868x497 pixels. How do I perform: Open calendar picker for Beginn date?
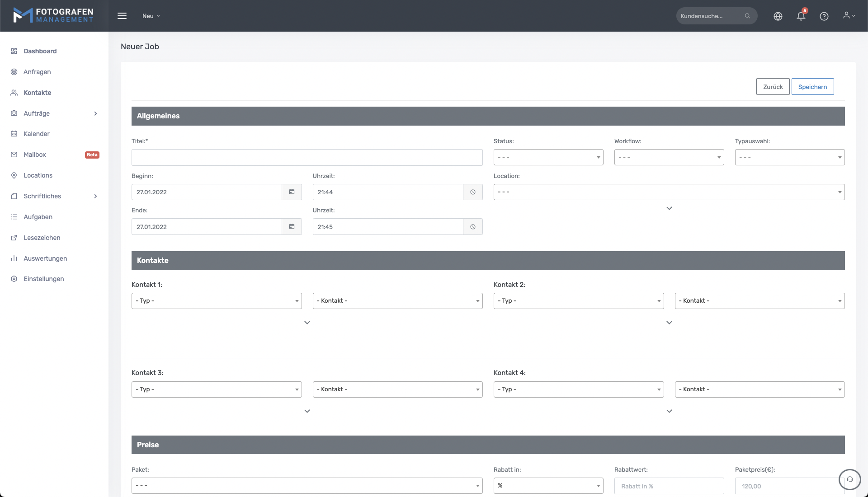292,192
